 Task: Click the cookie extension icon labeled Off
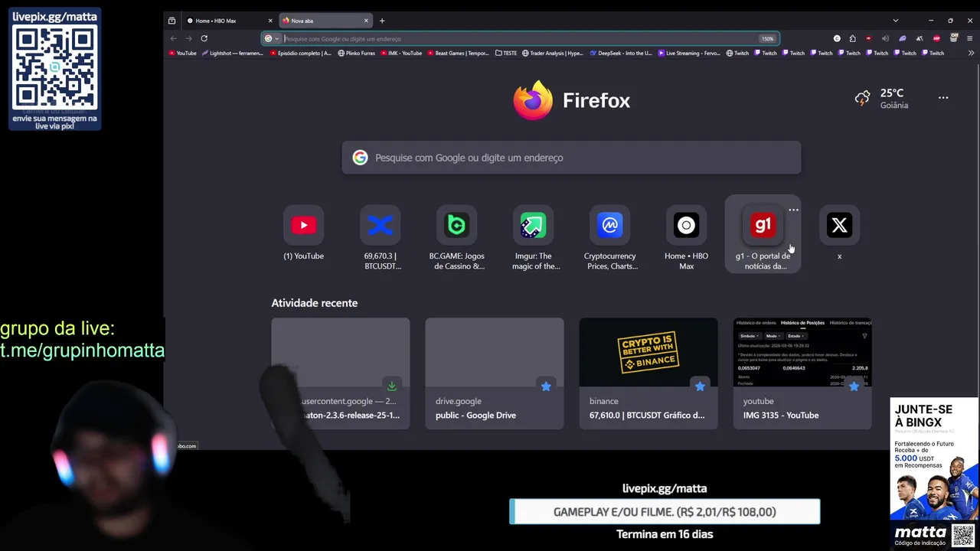click(954, 37)
